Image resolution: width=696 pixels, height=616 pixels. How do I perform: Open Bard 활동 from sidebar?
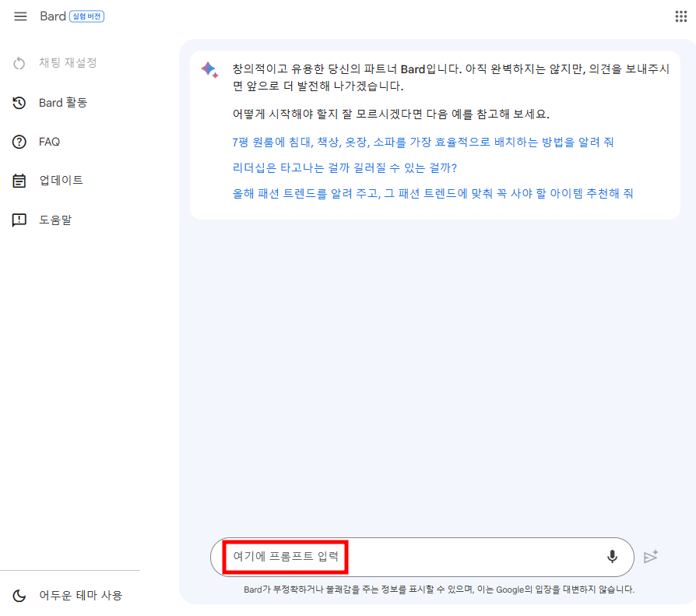pos(63,103)
